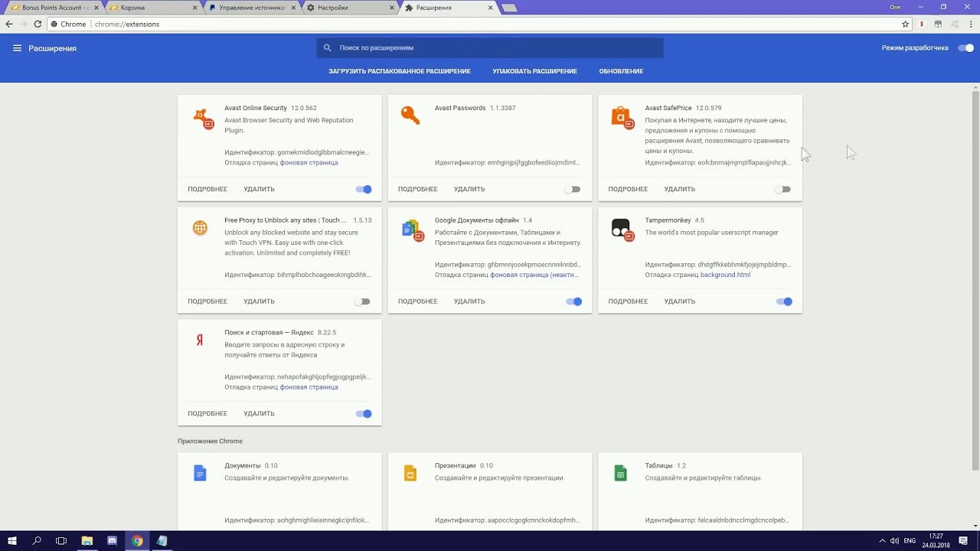This screenshot has width=980, height=551.
Task: Click the volume icon in system tray
Action: pos(894,541)
